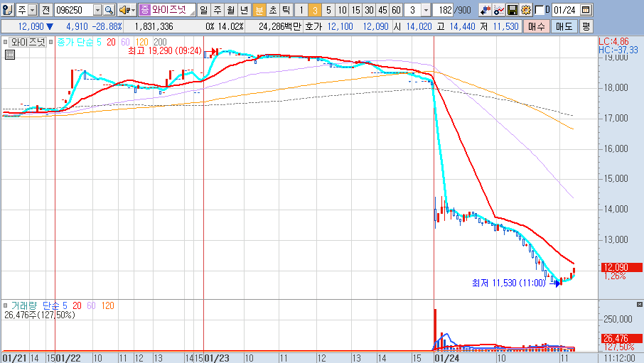The height and width of the screenshot is (363, 644).
Task: Select the 15-minute interval button
Action: pos(355,10)
